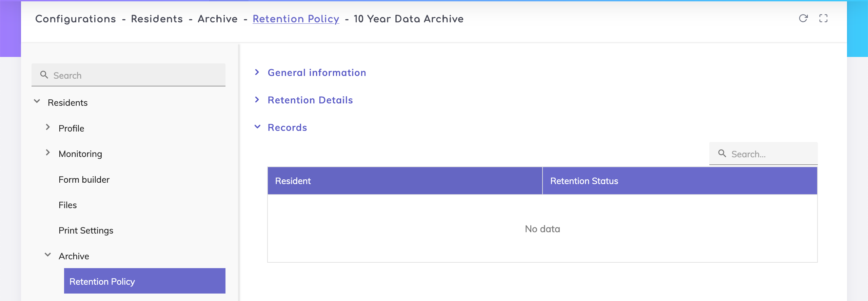Open Print Settings in the sidebar
The height and width of the screenshot is (301, 868).
(86, 230)
